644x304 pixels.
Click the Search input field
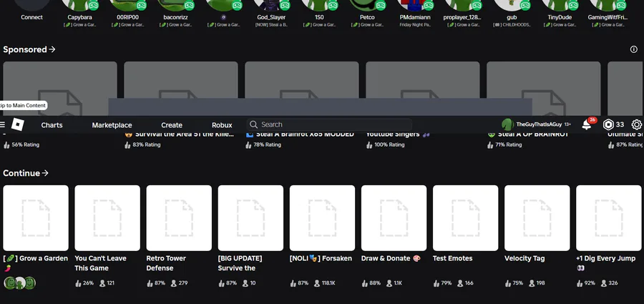pos(329,124)
